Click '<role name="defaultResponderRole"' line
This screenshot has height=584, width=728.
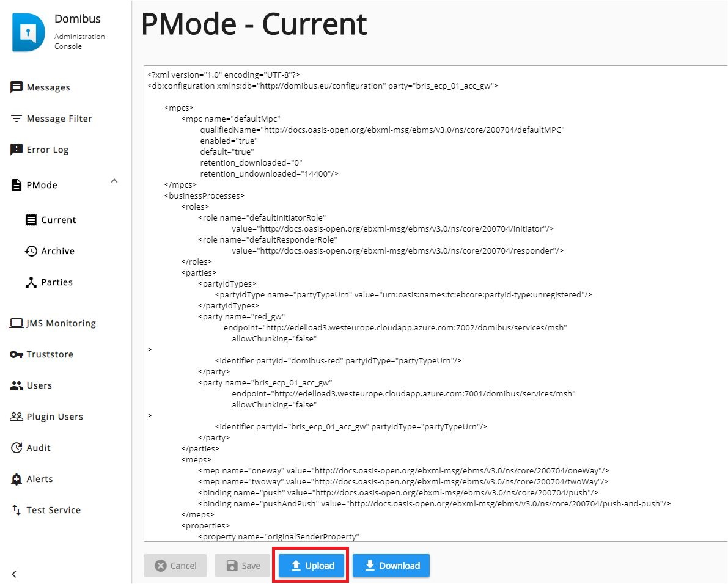pos(268,240)
